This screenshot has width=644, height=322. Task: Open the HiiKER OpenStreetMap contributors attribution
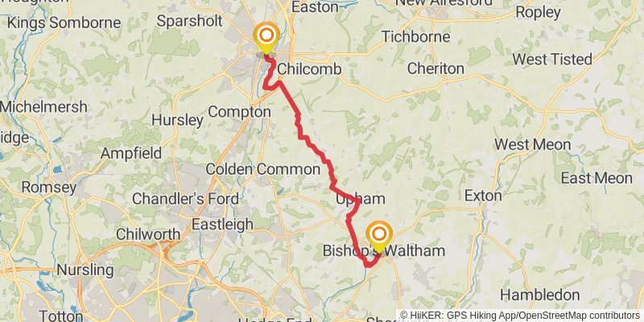point(520,316)
